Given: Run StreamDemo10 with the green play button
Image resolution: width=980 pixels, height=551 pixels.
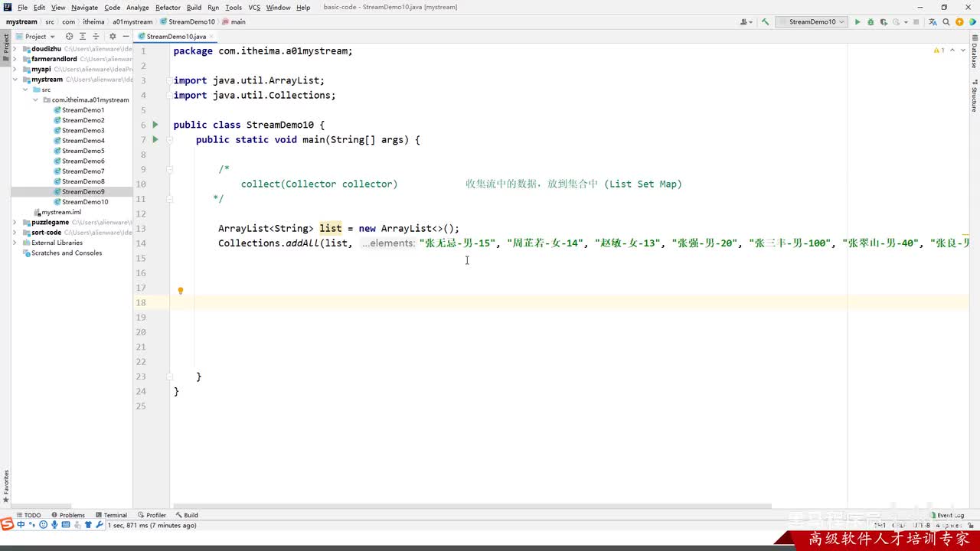Looking at the screenshot, I should [857, 21].
